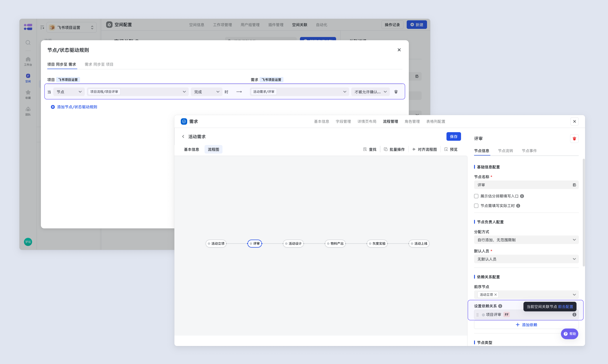
Task: Open the 分配方式 dropdown
Action: (526, 240)
